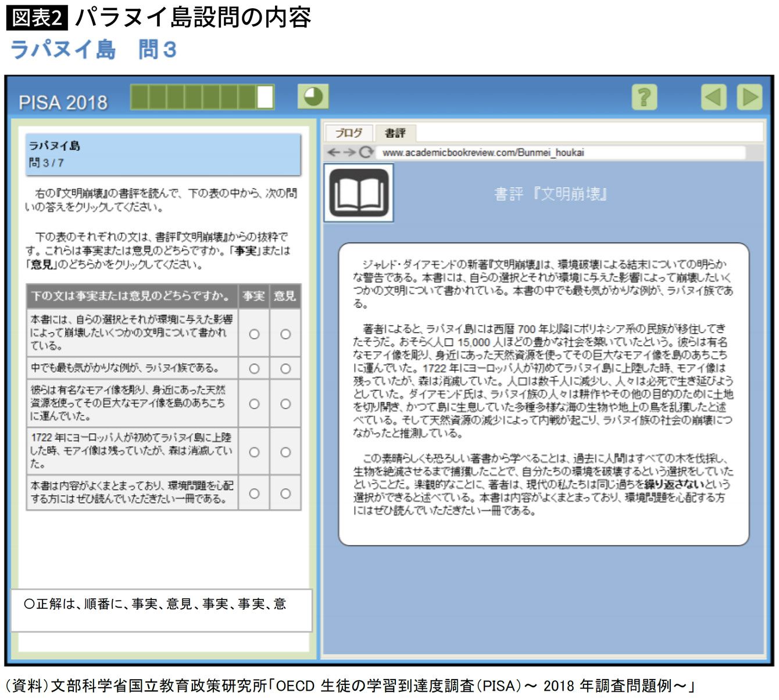This screenshot has width=779, height=700.
Task: Advance to next question with right arrow
Action: pos(749,97)
